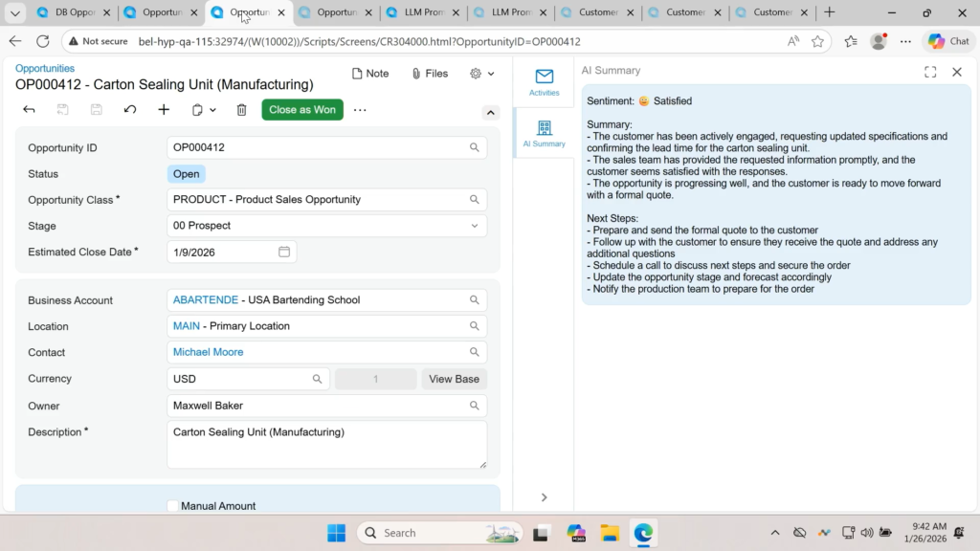
Task: Click the back arrow in the form toolbar
Action: pyautogui.click(x=29, y=110)
